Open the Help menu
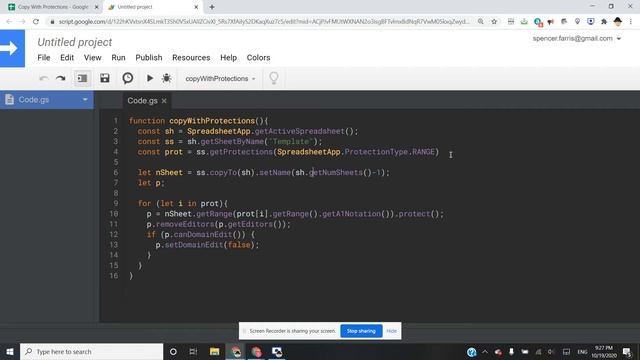 tap(229, 58)
